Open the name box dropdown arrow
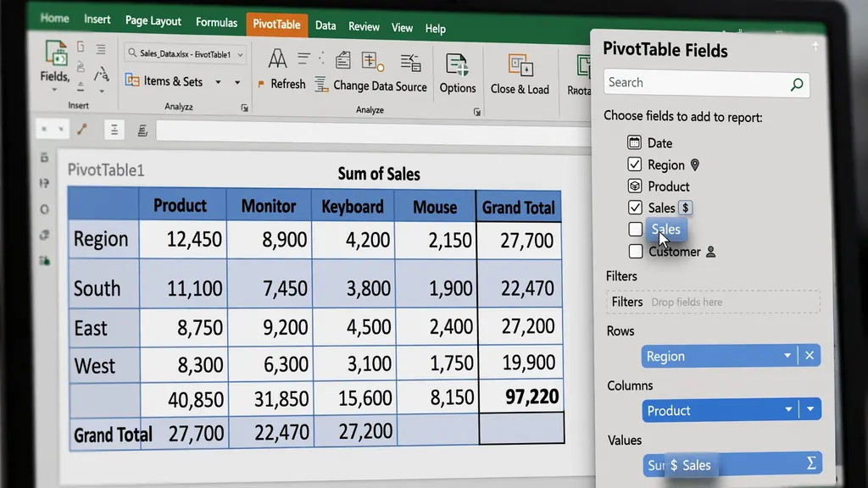 coord(61,130)
